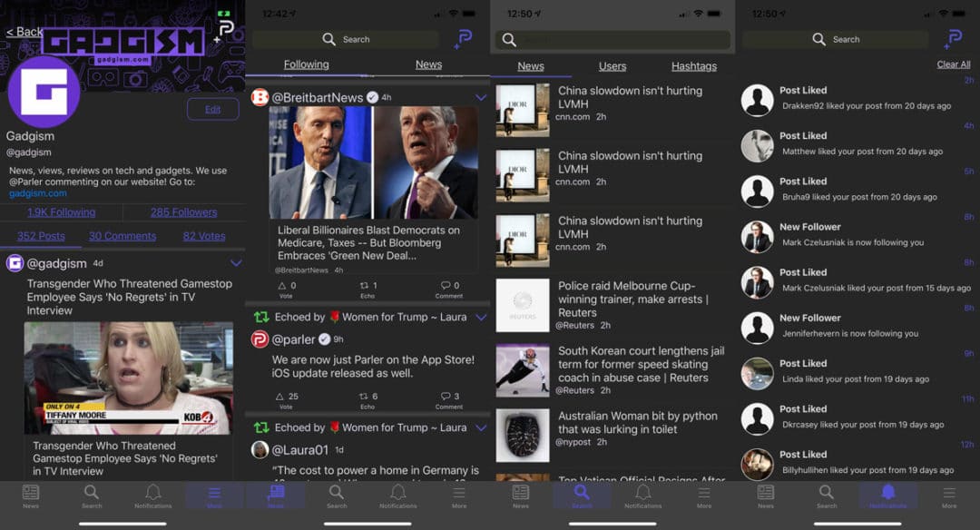The width and height of the screenshot is (980, 530).
Task: Open News from the profile screen's bottom bar
Action: point(31,496)
